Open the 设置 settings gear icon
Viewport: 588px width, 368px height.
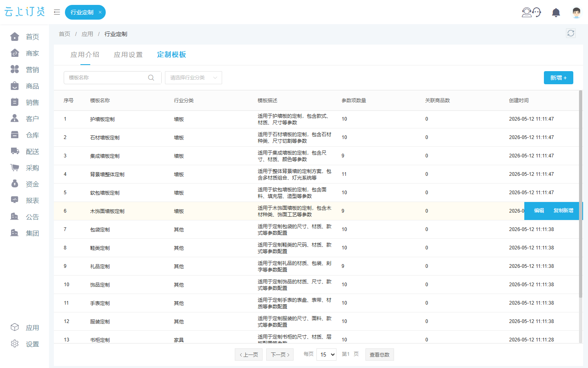[x=15, y=344]
